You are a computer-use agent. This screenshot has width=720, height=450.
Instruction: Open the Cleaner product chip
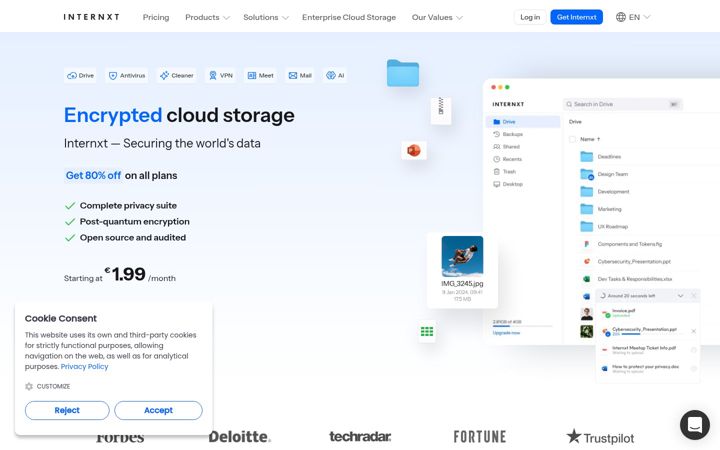coord(176,75)
